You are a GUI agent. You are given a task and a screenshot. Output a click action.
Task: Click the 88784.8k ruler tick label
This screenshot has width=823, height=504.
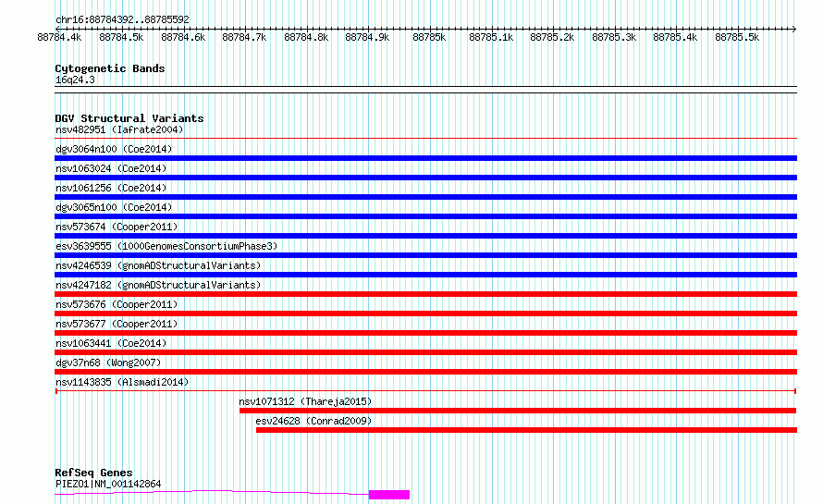point(306,37)
